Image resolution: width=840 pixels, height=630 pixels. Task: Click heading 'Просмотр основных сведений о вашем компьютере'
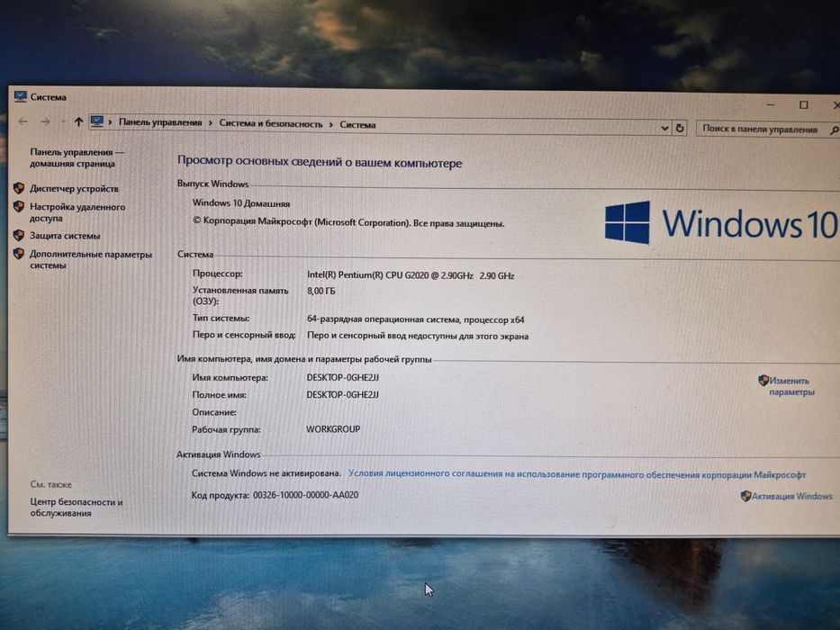pyautogui.click(x=320, y=162)
